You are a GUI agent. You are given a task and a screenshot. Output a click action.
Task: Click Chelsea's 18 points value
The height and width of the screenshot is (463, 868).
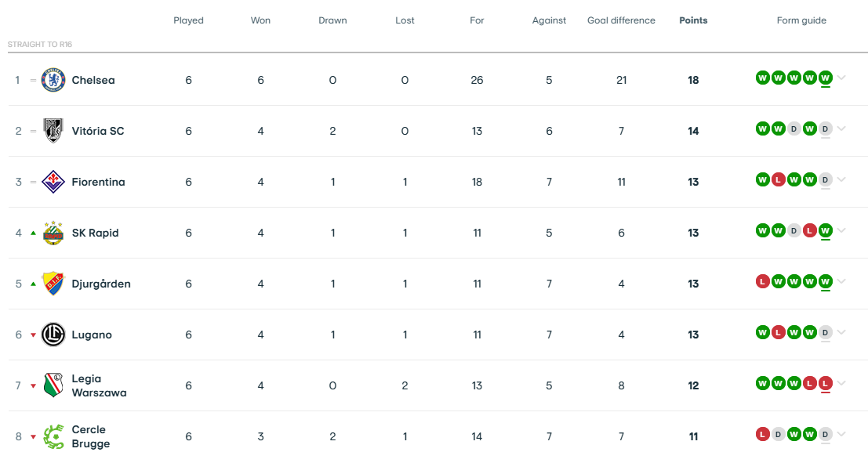(693, 80)
